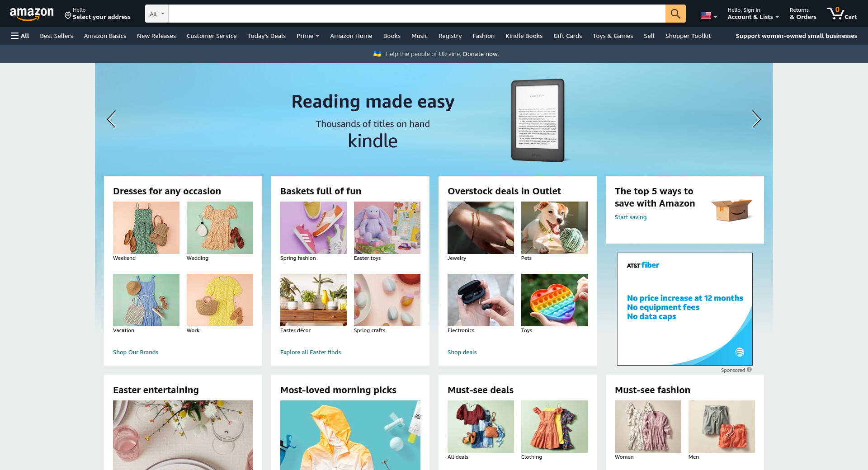Screen dimensions: 868x470
Task: Open the US flag language selector
Action: (x=709, y=16)
